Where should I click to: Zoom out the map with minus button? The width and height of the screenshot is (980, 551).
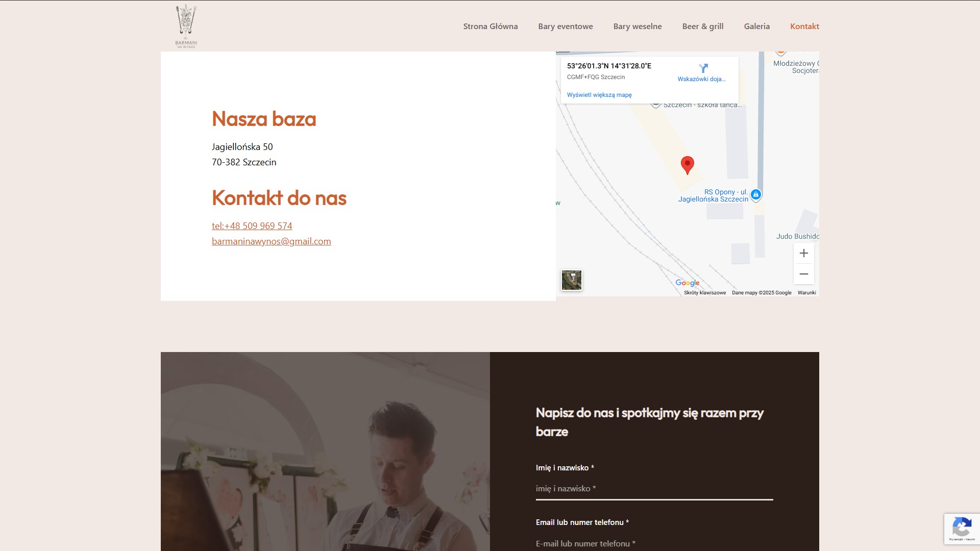(803, 274)
